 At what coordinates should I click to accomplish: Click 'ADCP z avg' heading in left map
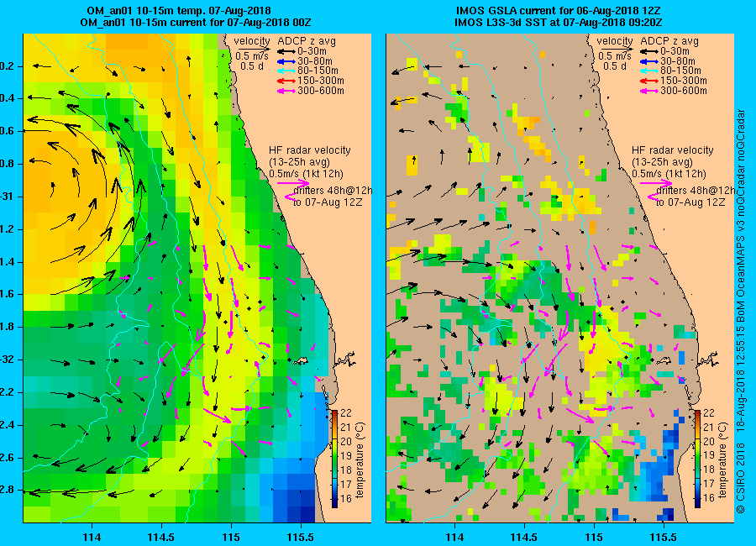306,41
